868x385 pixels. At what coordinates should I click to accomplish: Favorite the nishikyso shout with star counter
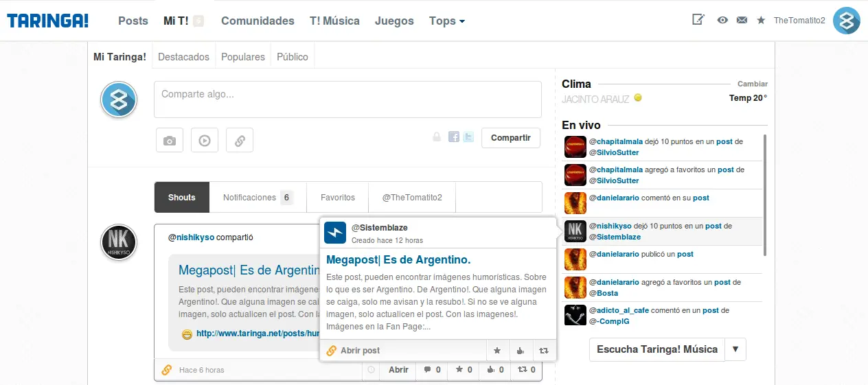pyautogui.click(x=464, y=370)
